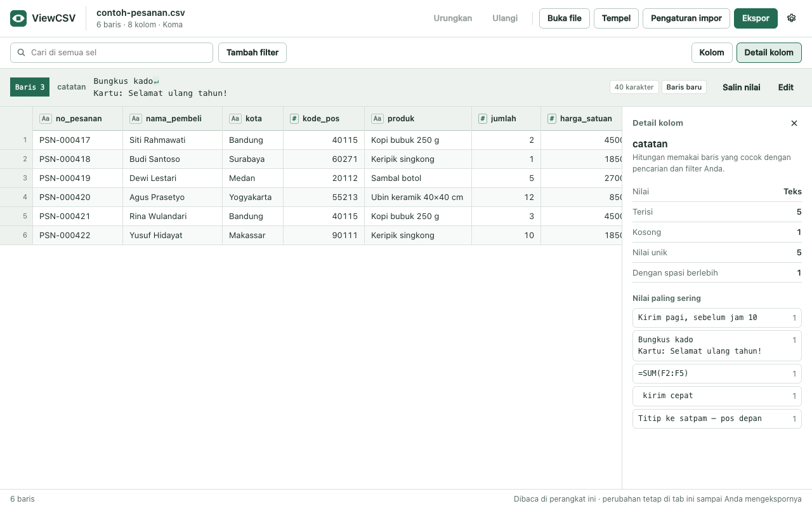Click the 40 karakter badge
This screenshot has height=508, width=812.
(634, 87)
